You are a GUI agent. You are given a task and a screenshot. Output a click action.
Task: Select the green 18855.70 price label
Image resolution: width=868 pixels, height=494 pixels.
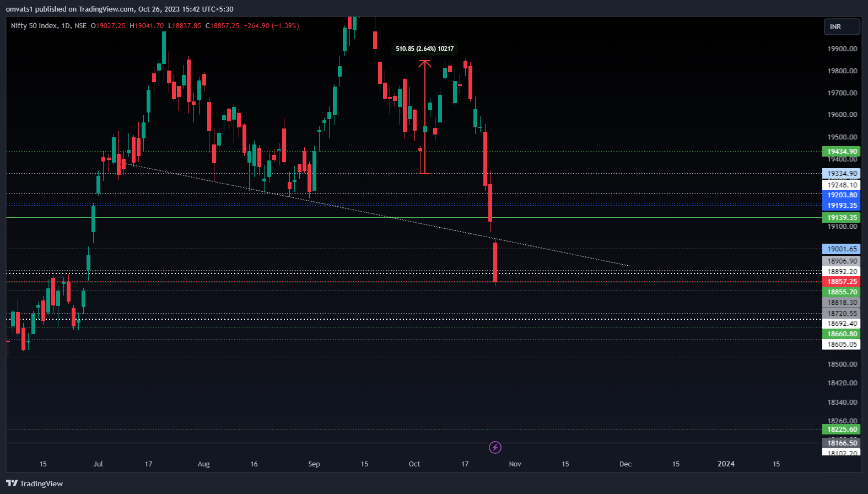click(842, 292)
